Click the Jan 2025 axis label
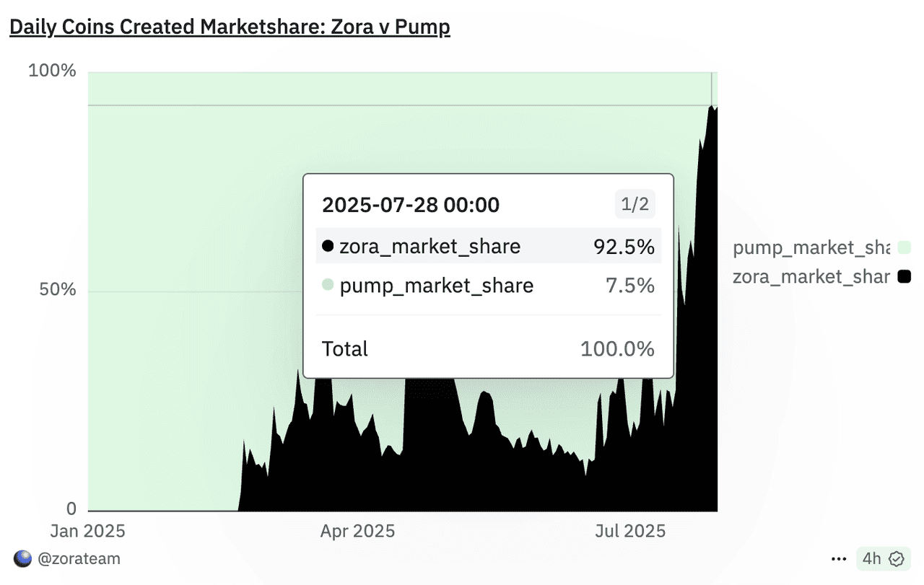924x585 pixels. tap(88, 532)
